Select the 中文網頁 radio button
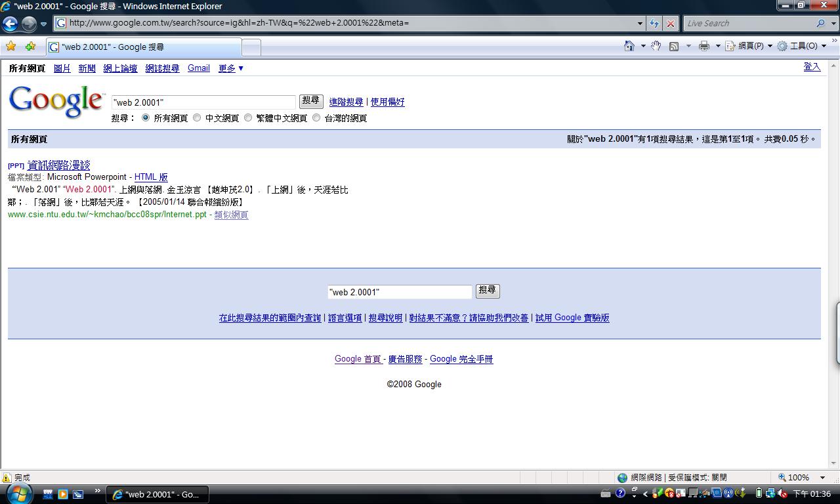This screenshot has width=840, height=504. coord(197,118)
